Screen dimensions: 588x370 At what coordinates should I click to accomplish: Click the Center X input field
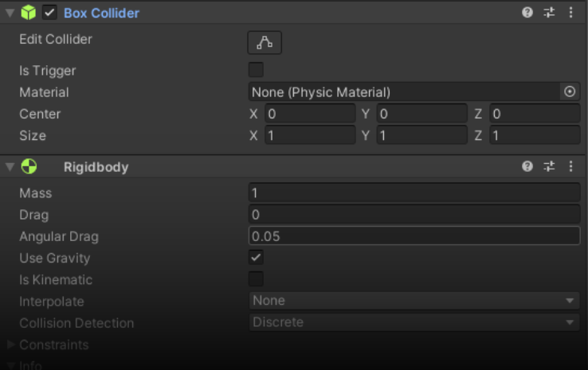[x=310, y=114]
